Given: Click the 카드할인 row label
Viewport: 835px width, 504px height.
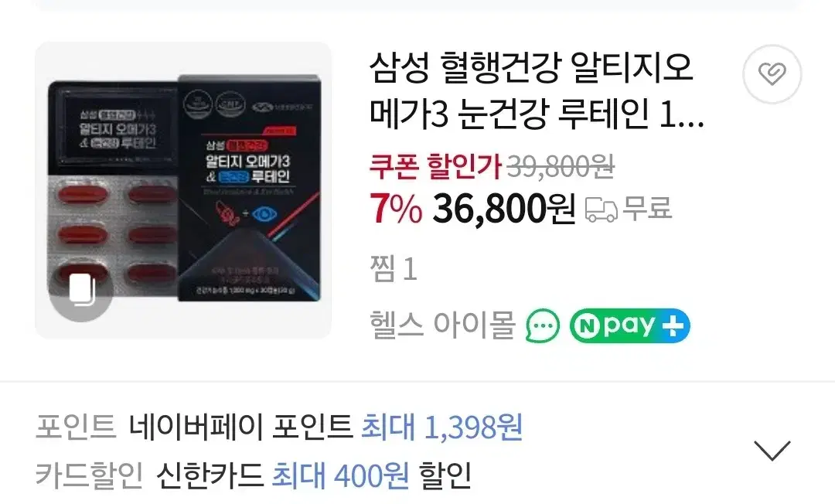Looking at the screenshot, I should tap(90, 475).
